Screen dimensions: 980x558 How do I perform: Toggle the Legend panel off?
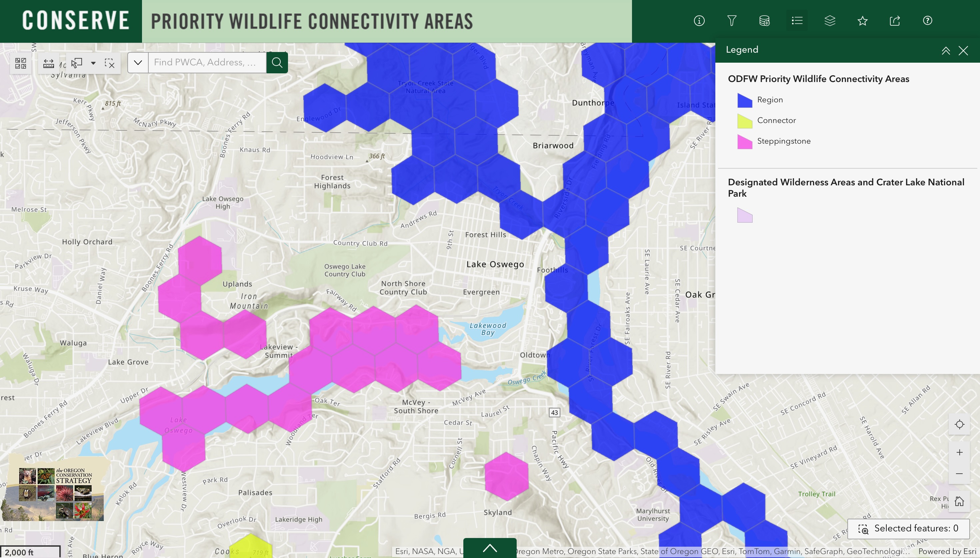click(x=964, y=50)
